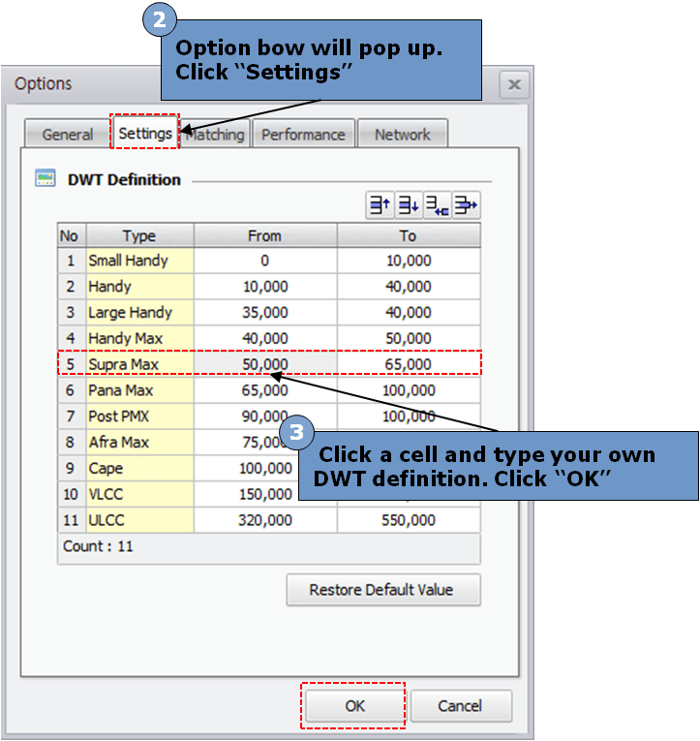Image resolution: width=700 pixels, height=741 pixels.
Task: Select the Afra Max type cell
Action: coord(139,443)
